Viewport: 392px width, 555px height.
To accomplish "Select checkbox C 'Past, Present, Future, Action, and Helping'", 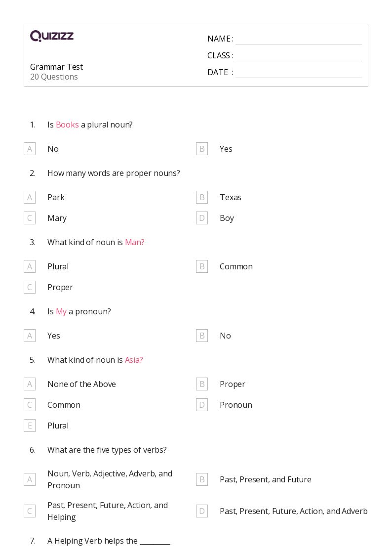I will coord(30,511).
